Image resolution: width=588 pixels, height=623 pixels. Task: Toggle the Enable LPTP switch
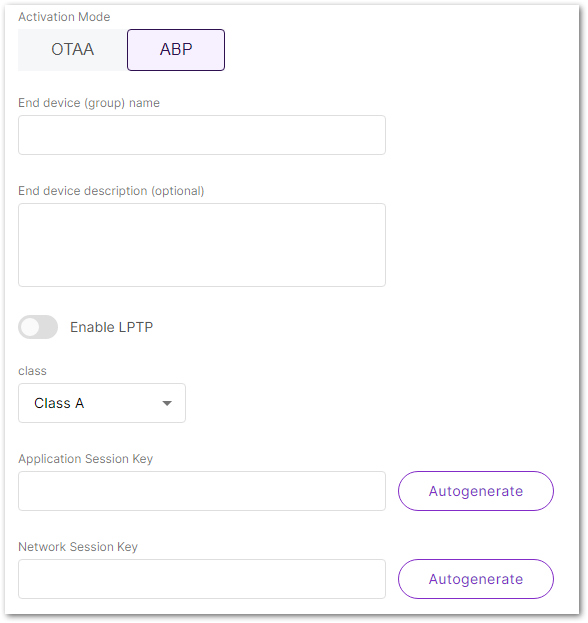point(38,327)
